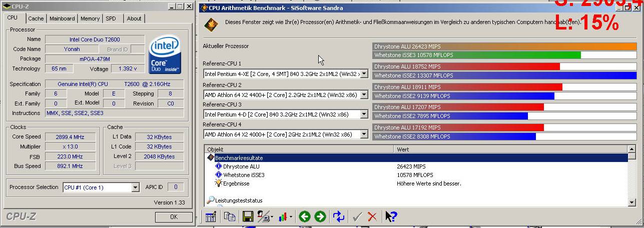Click the green forward arrow icon
Image resolution: width=644 pixels, height=228 pixels.
320,216
